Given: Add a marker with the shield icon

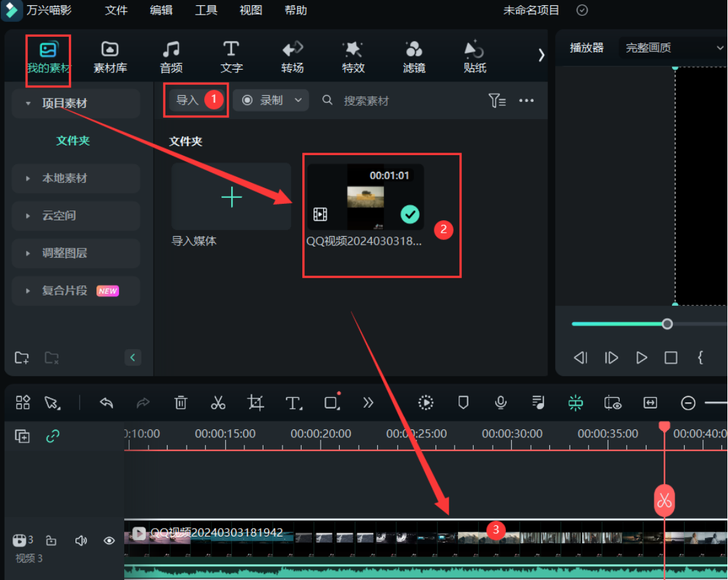Looking at the screenshot, I should (x=463, y=403).
